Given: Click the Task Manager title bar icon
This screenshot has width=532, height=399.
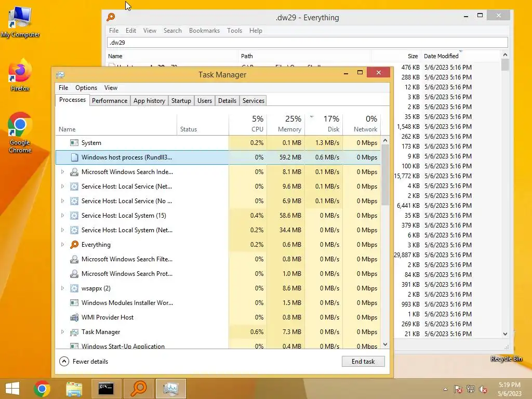Looking at the screenshot, I should 60,75.
